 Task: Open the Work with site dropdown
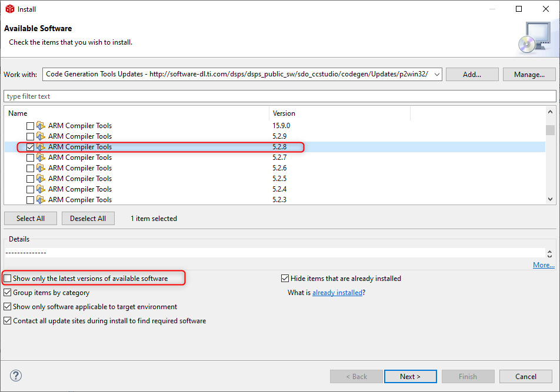click(436, 74)
